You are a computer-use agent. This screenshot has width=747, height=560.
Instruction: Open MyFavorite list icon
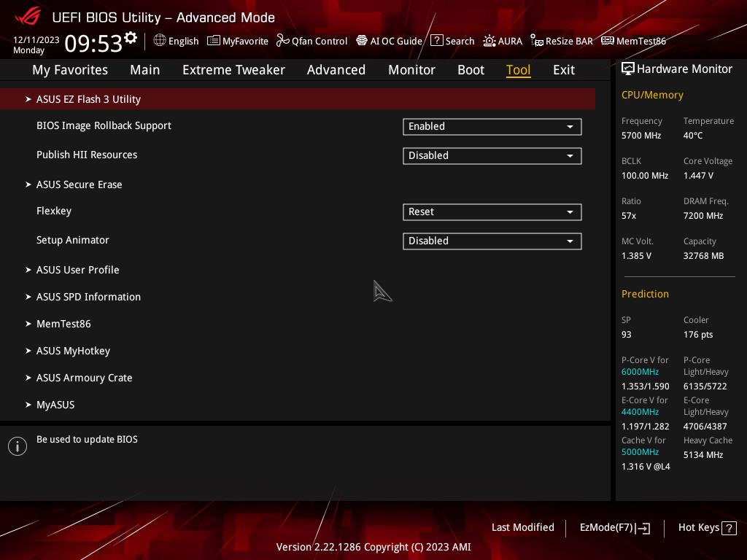pos(214,41)
